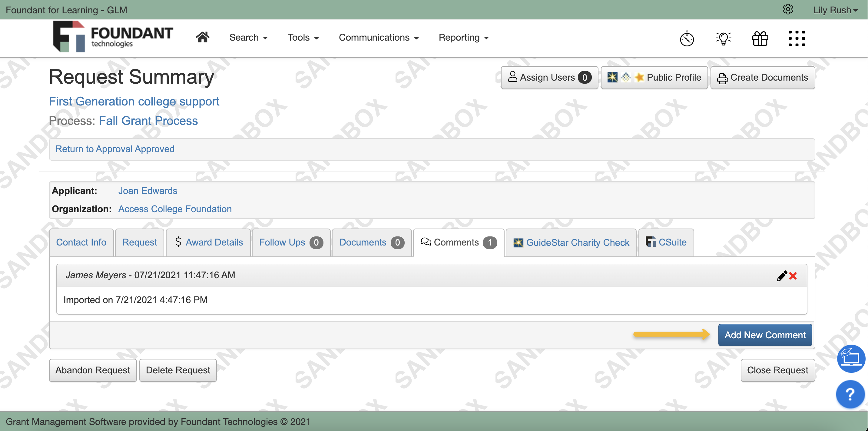Click the dollar sign icon on Award Details
Screen dimensions: 868x431
[x=178, y=242]
